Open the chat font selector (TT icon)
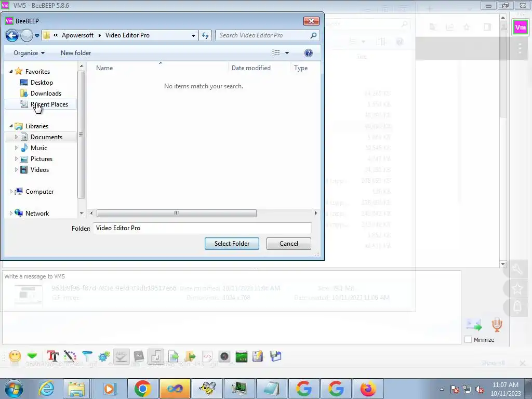This screenshot has width=532, height=399. pos(52,356)
